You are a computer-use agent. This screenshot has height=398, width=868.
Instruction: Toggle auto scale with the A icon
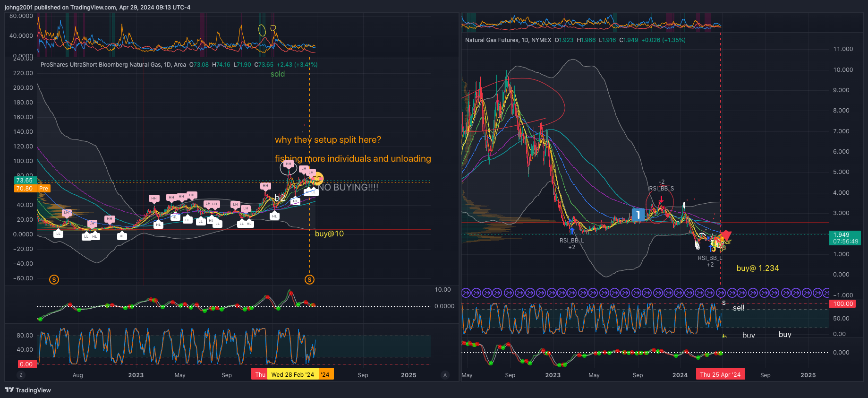coord(445,375)
